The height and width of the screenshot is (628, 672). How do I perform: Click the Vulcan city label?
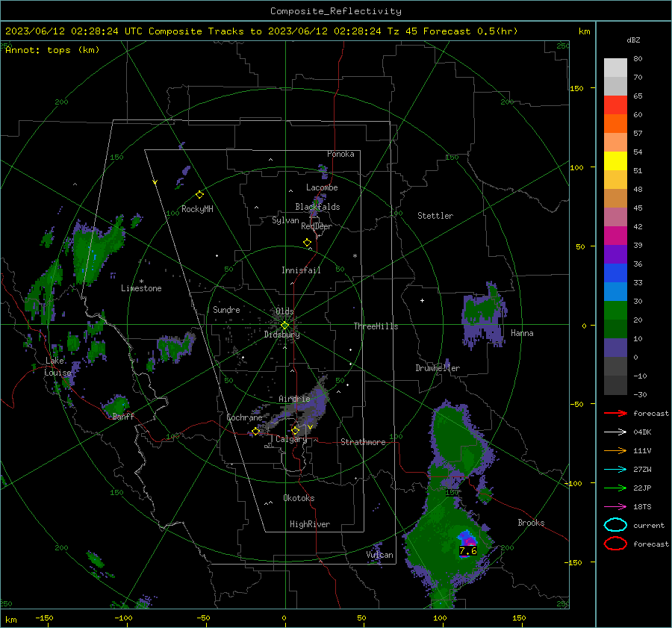coord(380,555)
